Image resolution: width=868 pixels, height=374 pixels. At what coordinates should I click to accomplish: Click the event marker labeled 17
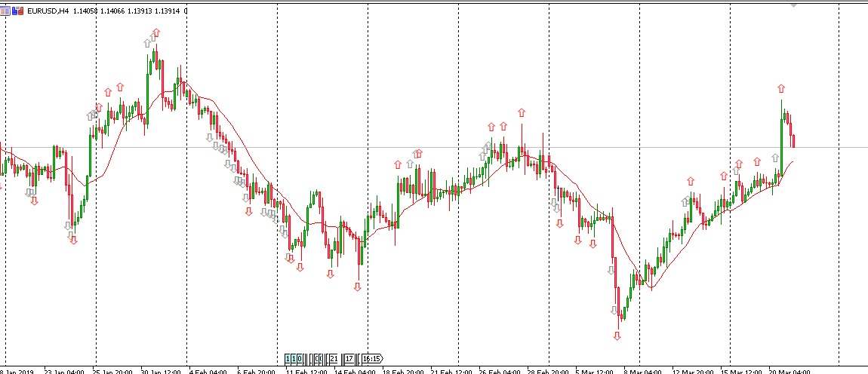click(349, 358)
